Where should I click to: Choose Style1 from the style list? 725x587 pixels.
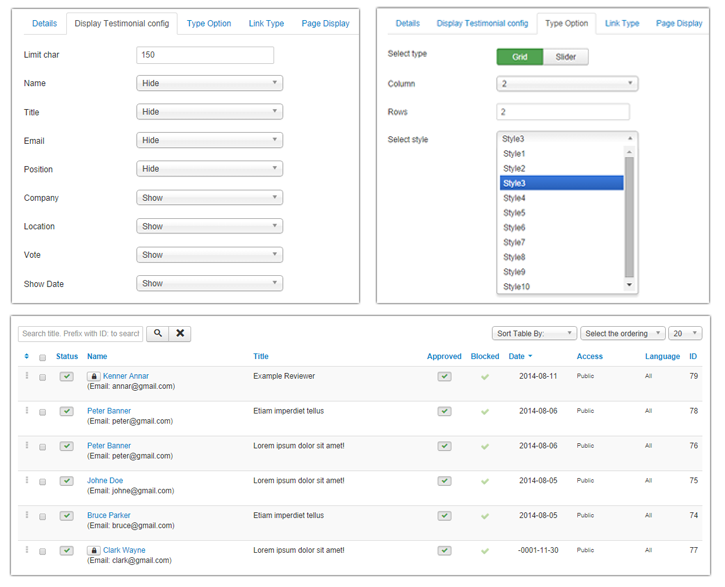561,153
